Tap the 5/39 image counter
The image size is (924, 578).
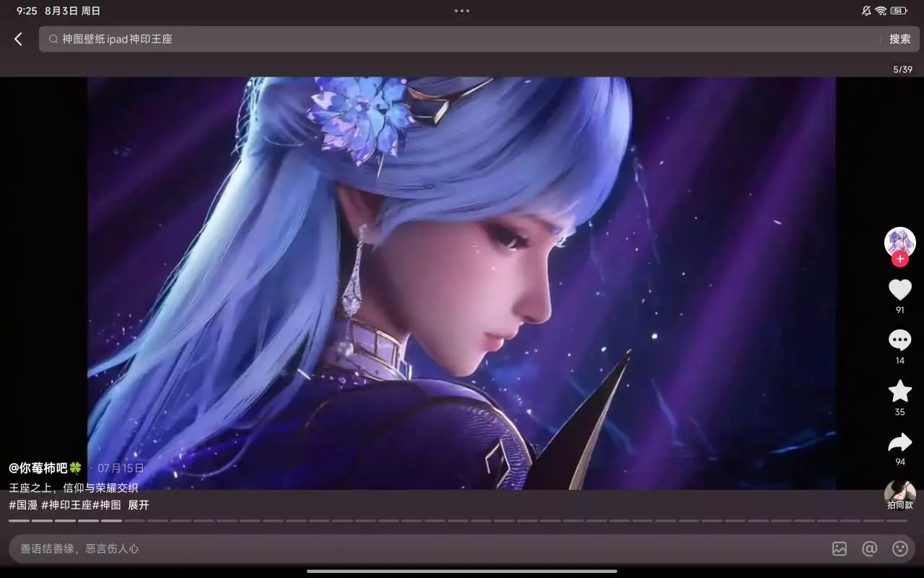[903, 69]
